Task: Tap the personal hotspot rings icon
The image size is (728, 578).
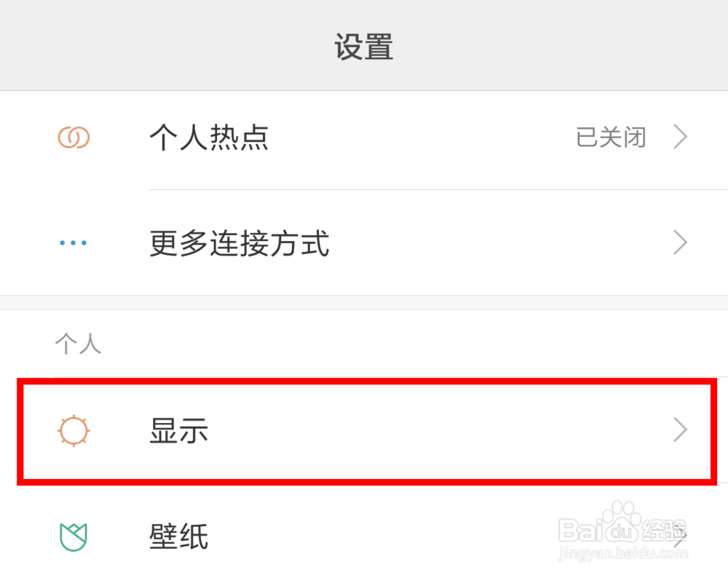Action: (74, 137)
